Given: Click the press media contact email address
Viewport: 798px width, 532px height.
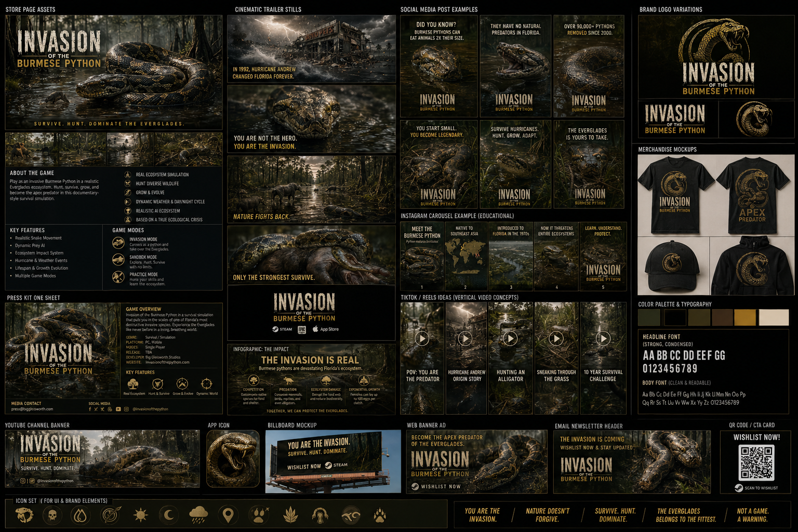Looking at the screenshot, I should pyautogui.click(x=32, y=409).
